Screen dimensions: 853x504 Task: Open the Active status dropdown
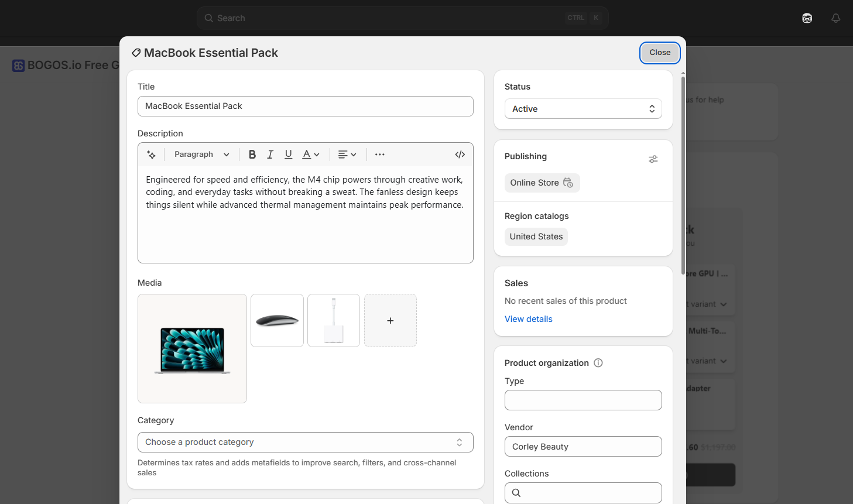[583, 109]
